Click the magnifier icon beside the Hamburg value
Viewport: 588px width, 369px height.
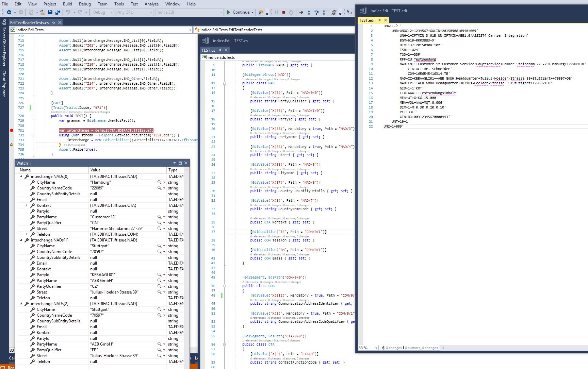coord(159,182)
